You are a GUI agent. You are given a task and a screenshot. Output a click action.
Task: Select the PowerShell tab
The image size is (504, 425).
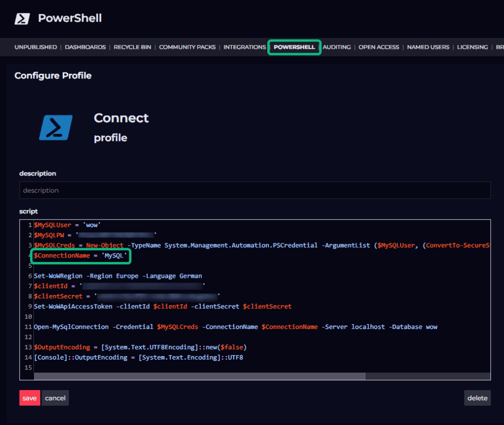pos(294,47)
